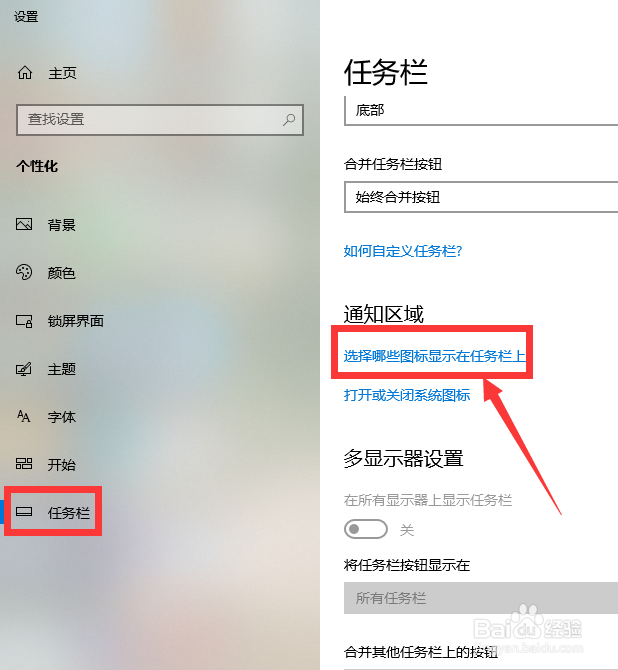Open 如何自定义任务栏? help link
The width and height of the screenshot is (618, 670).
click(x=403, y=251)
